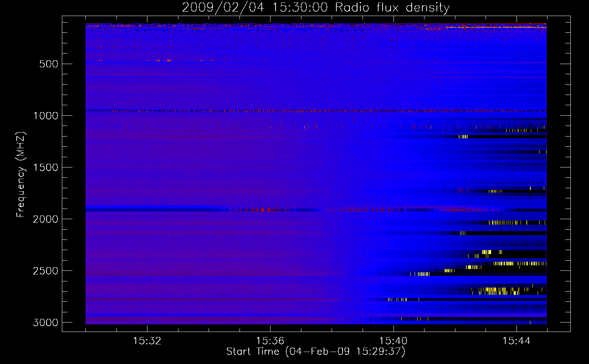Click the plot title "2009/02/04 15:30:00 Radio flux density"
The image size is (589, 364).
(x=316, y=7)
